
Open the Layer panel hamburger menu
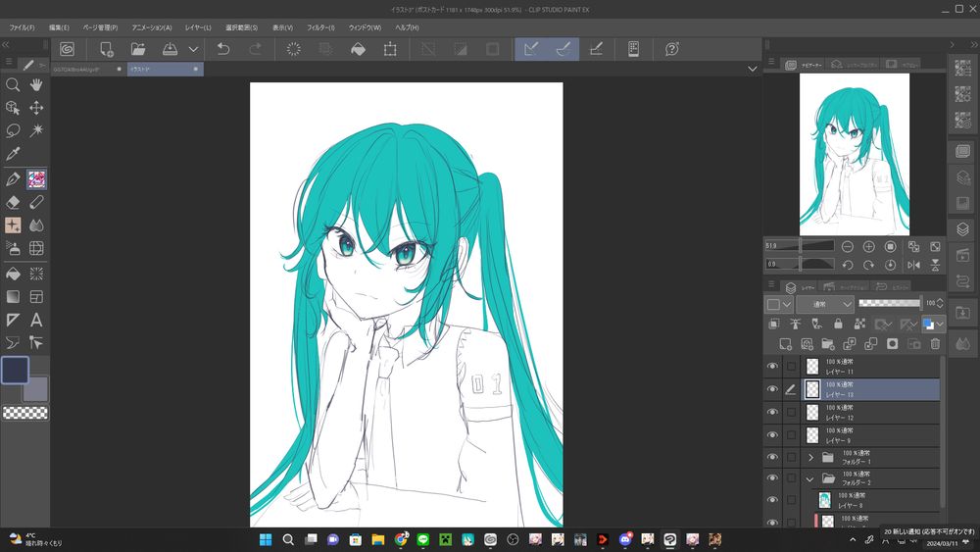tap(771, 284)
